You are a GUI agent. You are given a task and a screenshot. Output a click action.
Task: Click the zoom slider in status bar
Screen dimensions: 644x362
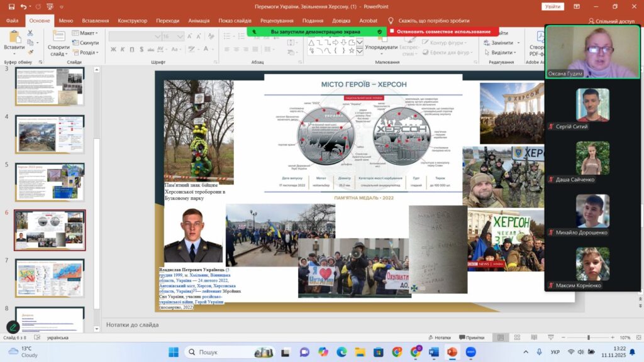tap(587, 337)
